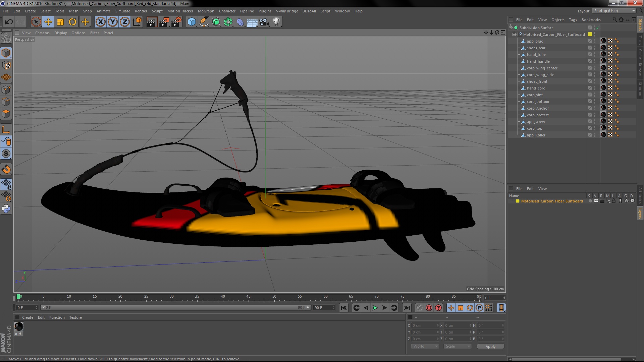This screenshot has width=644, height=362.
Task: Click the Undo arrow icon
Action: point(9,22)
